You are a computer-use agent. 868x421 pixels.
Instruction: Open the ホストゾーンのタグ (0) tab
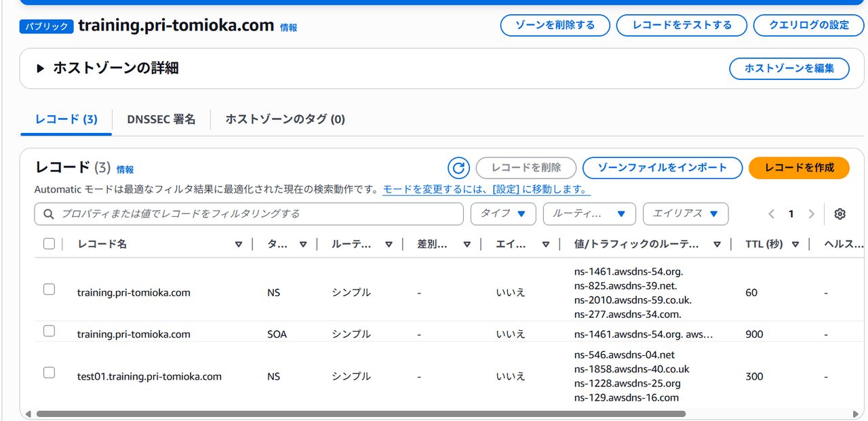285,119
